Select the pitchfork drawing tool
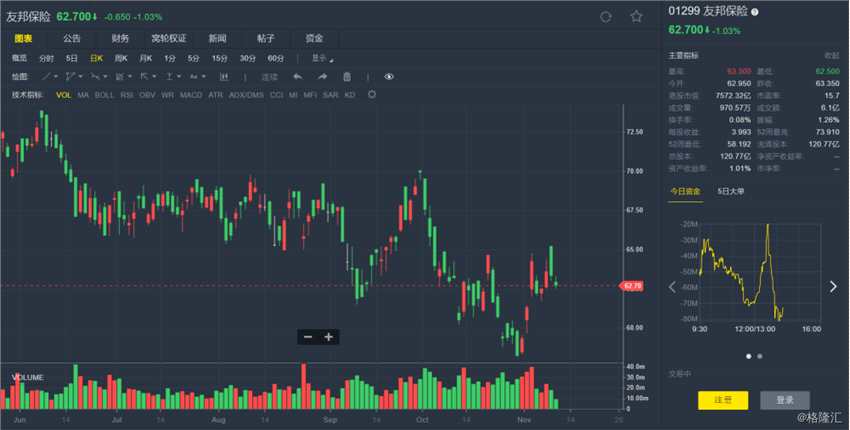This screenshot has width=850, height=430. coord(70,76)
